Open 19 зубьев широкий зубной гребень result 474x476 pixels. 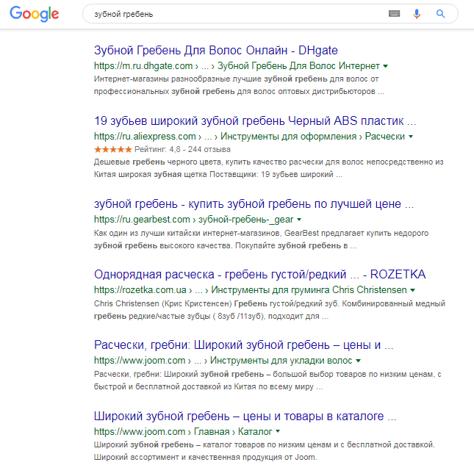255,120
